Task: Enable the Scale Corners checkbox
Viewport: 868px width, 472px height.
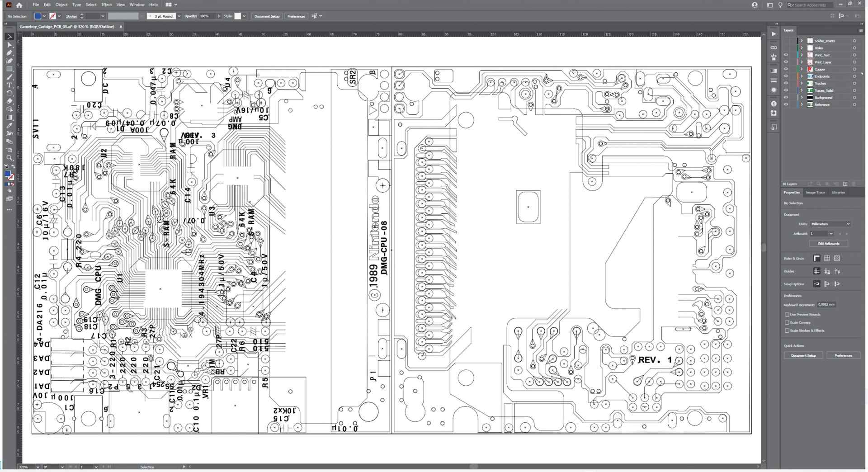Action: [788, 322]
